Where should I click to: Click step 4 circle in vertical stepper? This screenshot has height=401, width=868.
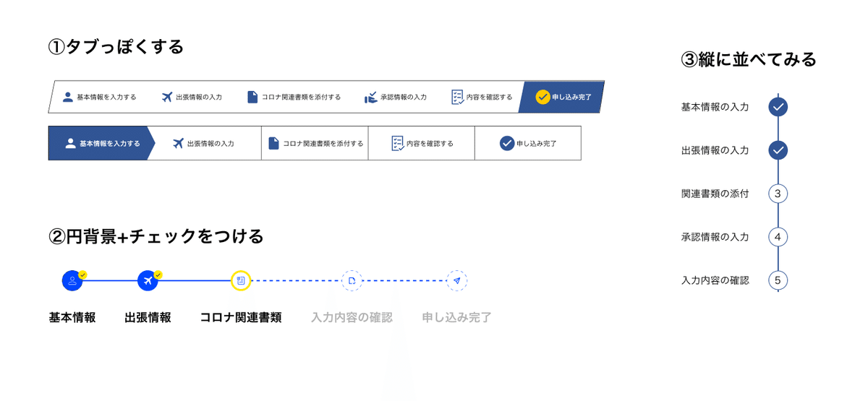778,237
